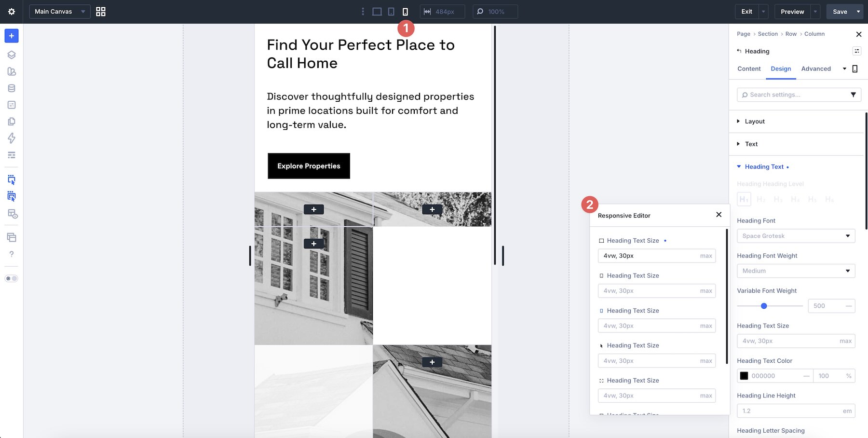Image resolution: width=868 pixels, height=438 pixels.
Task: Open the database icon in sidebar
Action: (12, 88)
